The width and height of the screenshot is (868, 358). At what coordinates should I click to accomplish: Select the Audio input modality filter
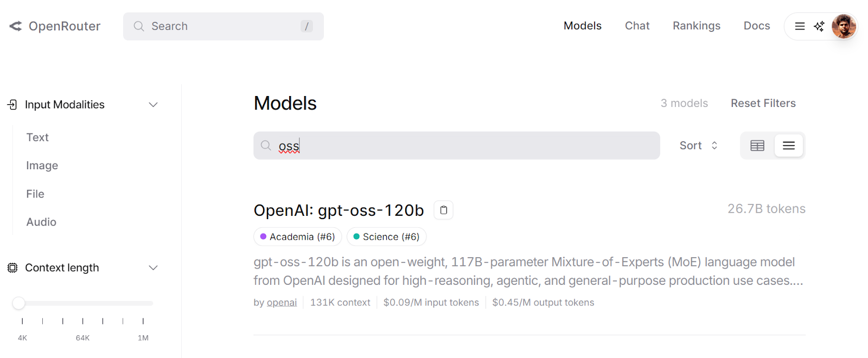(x=41, y=221)
